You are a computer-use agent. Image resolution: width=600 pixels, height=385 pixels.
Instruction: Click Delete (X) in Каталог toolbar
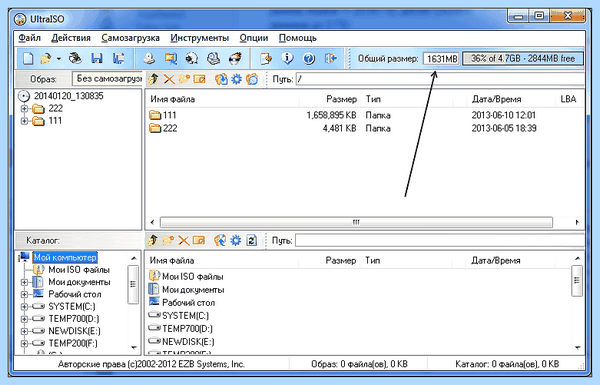pyautogui.click(x=184, y=240)
